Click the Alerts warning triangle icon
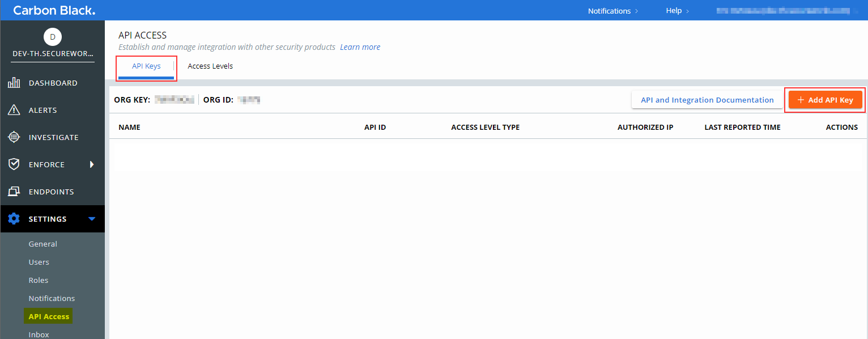The height and width of the screenshot is (339, 868). pos(14,110)
